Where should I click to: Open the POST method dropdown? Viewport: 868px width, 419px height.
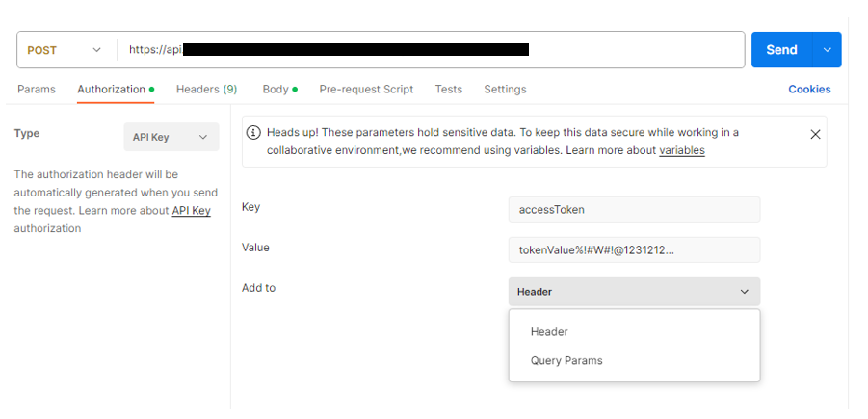click(65, 50)
